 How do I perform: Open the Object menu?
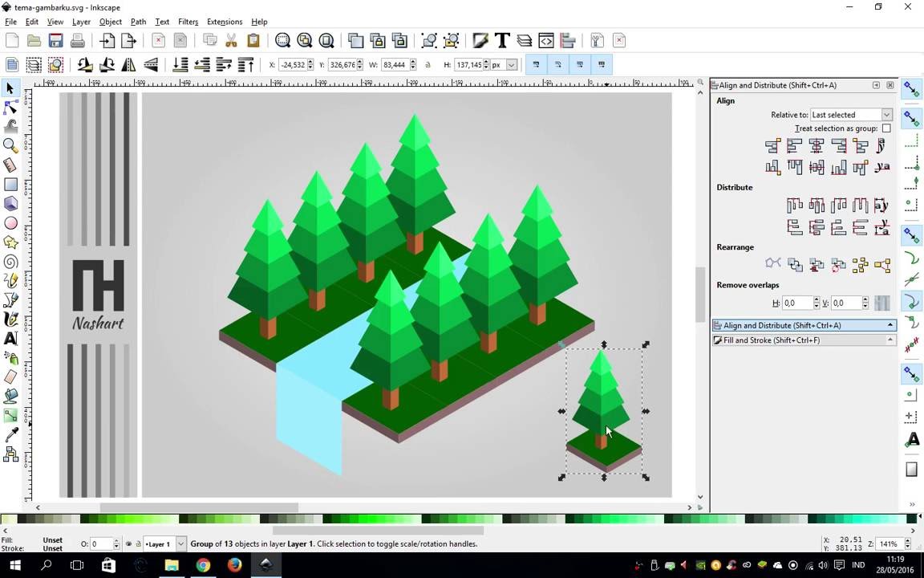pyautogui.click(x=110, y=21)
